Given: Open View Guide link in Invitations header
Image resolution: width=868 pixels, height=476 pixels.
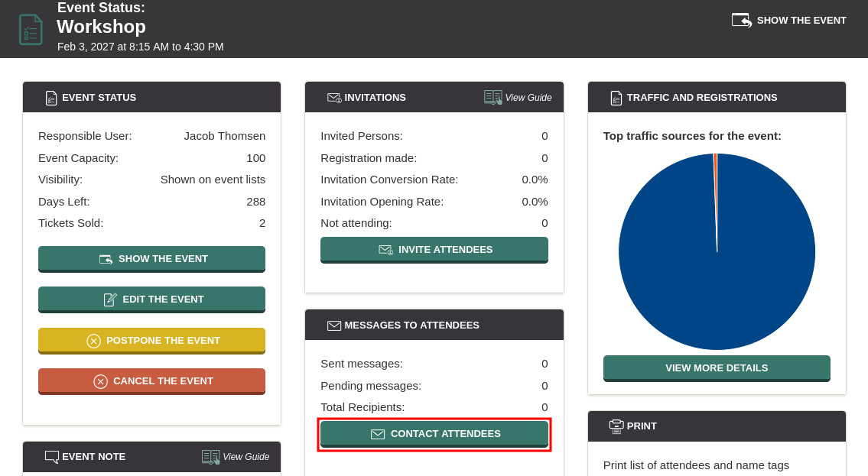Looking at the screenshot, I should tap(528, 98).
